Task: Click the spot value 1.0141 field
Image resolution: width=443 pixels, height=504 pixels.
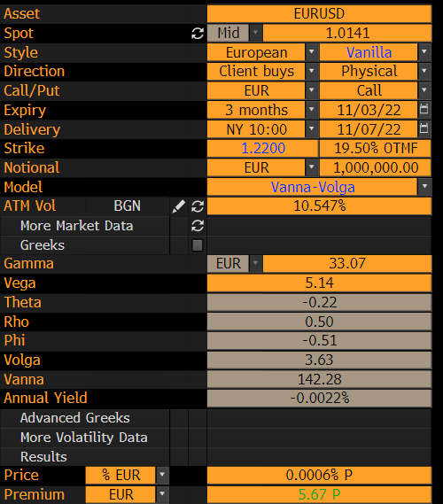Action: 347,33
